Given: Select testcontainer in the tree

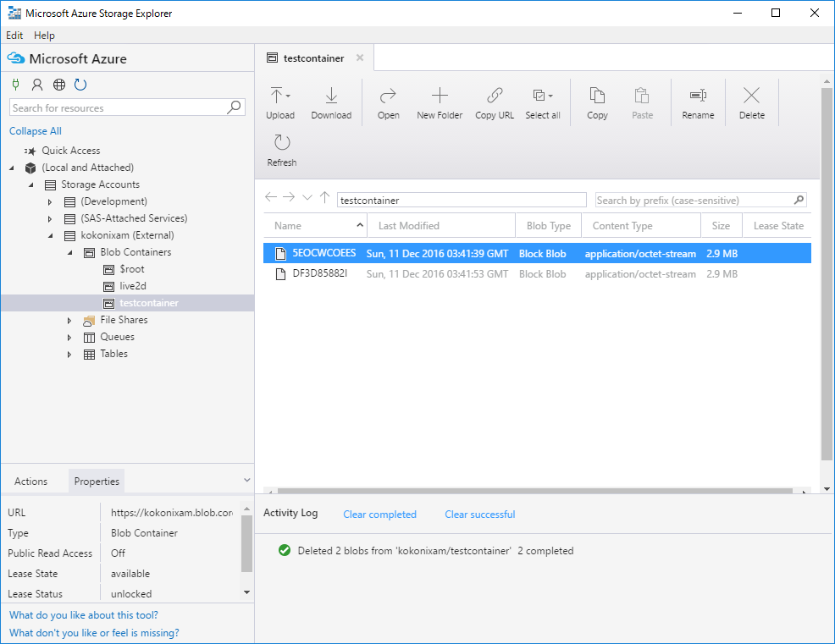Looking at the screenshot, I should click(x=127, y=303).
